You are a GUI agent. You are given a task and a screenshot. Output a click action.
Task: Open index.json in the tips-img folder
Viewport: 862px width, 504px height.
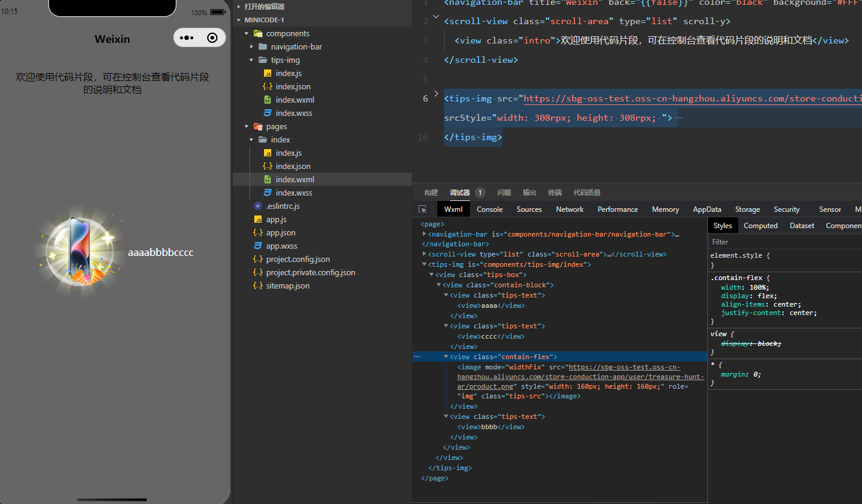[x=293, y=86]
